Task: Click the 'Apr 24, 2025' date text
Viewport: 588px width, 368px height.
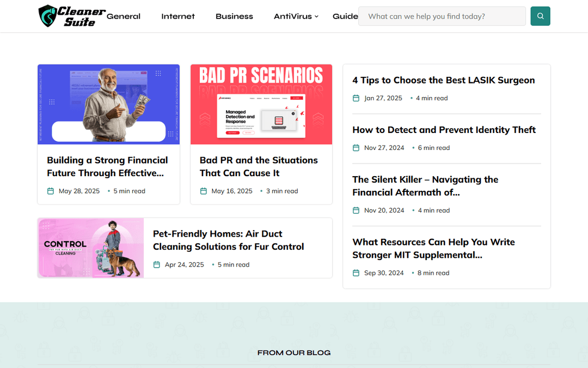Action: tap(185, 265)
